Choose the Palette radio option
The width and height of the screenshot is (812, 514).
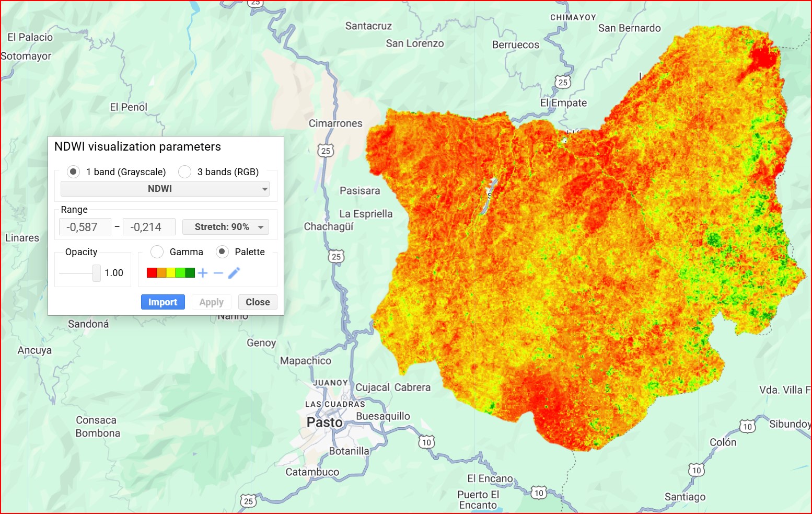tap(223, 252)
